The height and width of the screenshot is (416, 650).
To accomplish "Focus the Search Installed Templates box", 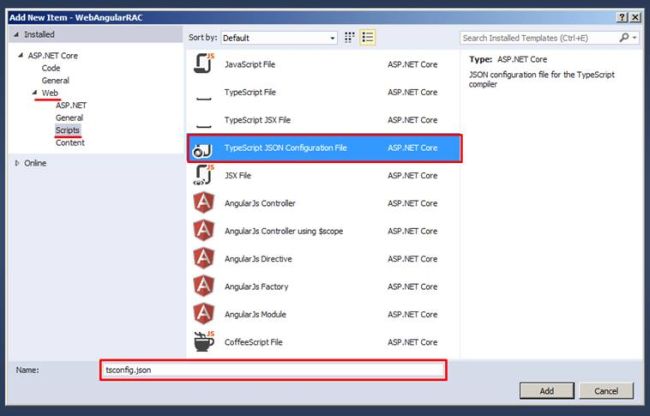I will [x=539, y=38].
